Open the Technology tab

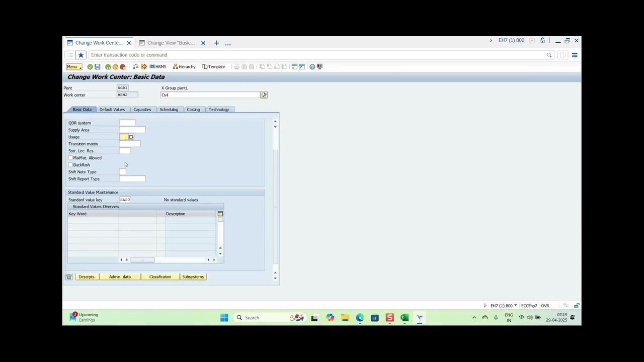pyautogui.click(x=219, y=110)
